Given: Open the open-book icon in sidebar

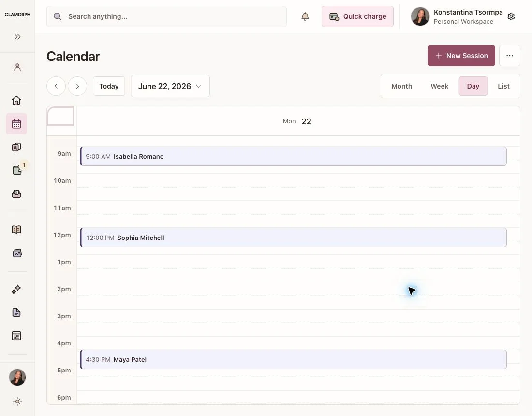Looking at the screenshot, I should coord(16,230).
